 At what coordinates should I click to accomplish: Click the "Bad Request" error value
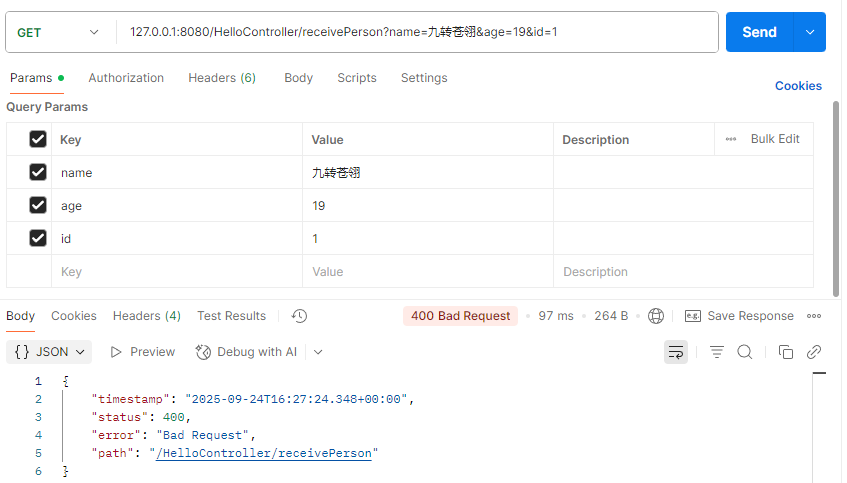tap(203, 435)
